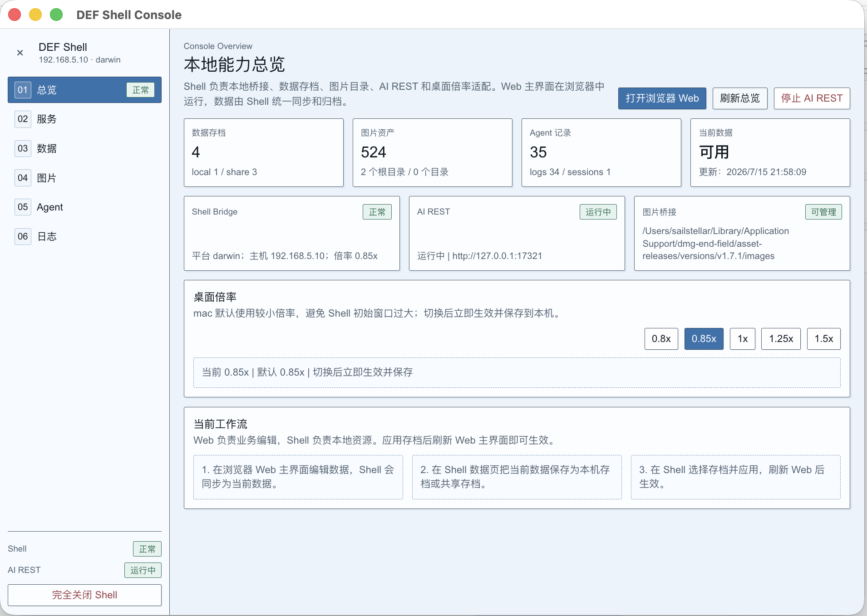This screenshot has width=867, height=616.
Task: Refresh overview with 刷新总览 button
Action: click(x=740, y=98)
